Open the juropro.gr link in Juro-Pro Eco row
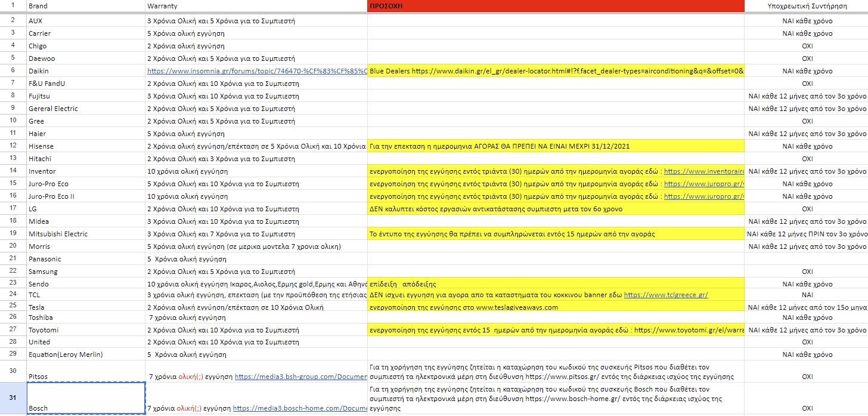 click(x=704, y=184)
